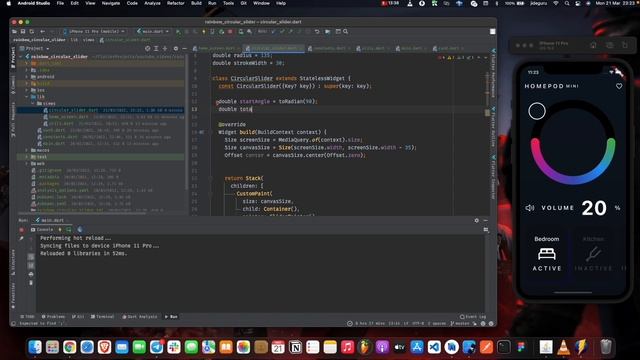
Task: Open the Dart Analysis tool window
Action: coord(140,317)
